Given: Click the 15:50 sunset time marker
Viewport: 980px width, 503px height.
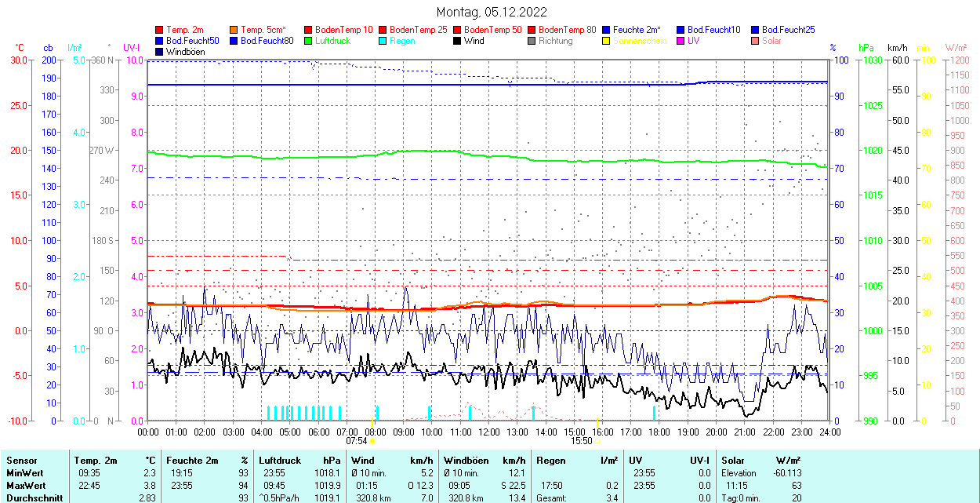Looking at the screenshot, I should (581, 441).
